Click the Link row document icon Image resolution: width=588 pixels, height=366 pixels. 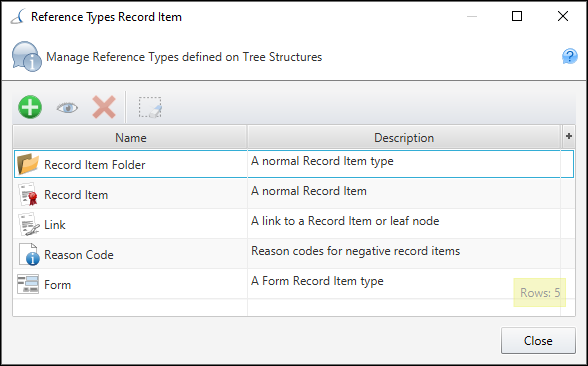29,224
